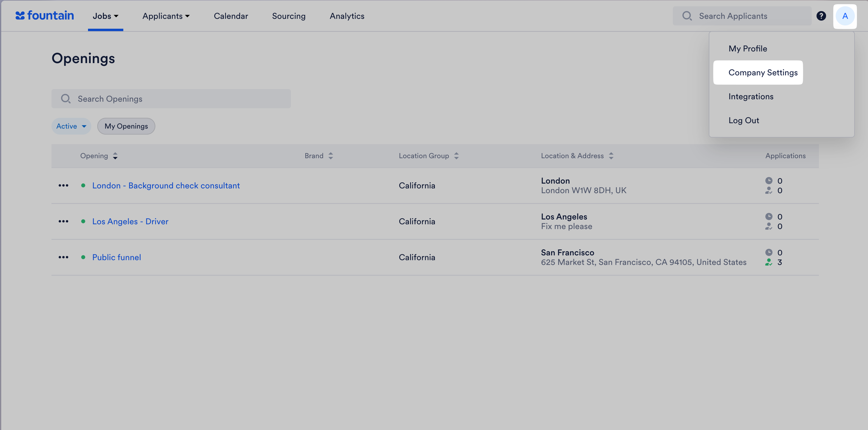Choose Integrations from the profile menu
The height and width of the screenshot is (430, 868).
(x=751, y=97)
